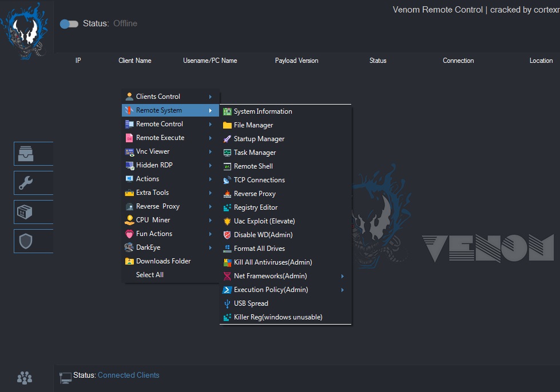Sort by the Client Name column header
The height and width of the screenshot is (392, 560).
click(135, 61)
